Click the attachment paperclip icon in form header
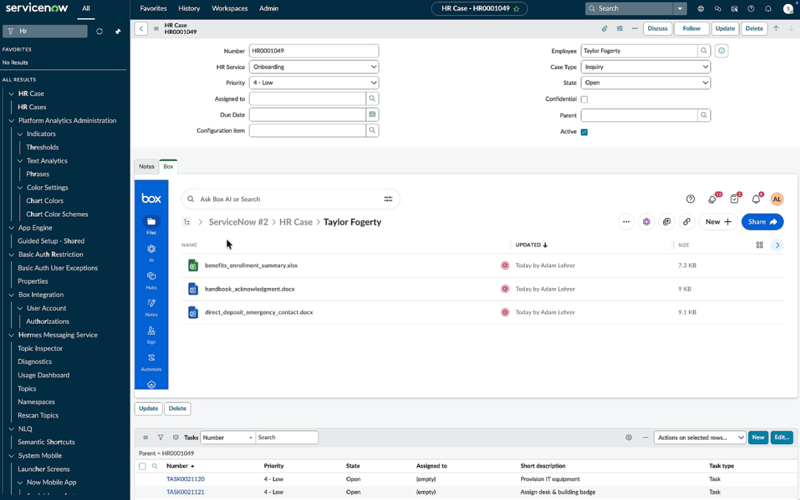The height and width of the screenshot is (500, 800). coord(605,29)
